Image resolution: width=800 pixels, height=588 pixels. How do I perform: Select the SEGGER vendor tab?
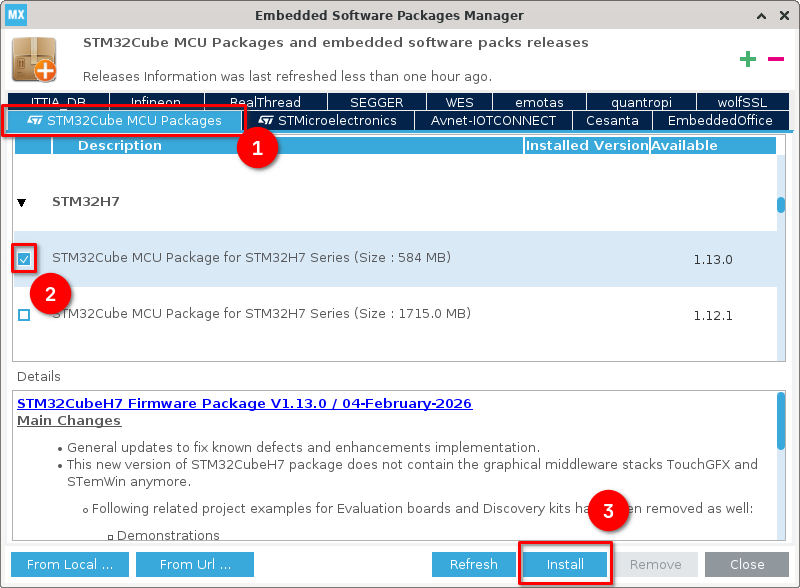(376, 102)
